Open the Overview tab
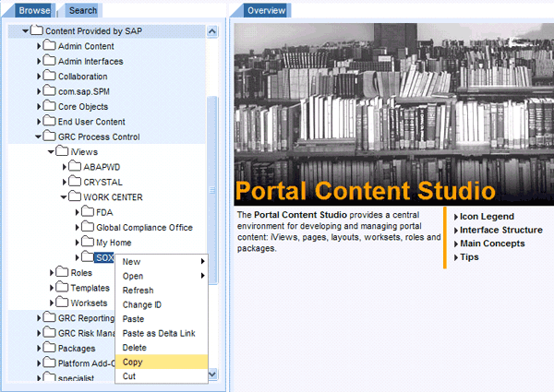554x392 pixels. coord(267,10)
